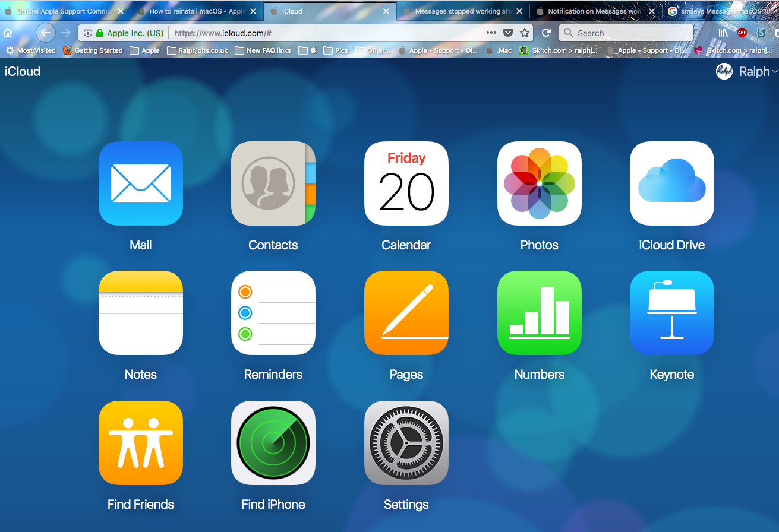
Task: Go forward one page
Action: click(x=65, y=33)
